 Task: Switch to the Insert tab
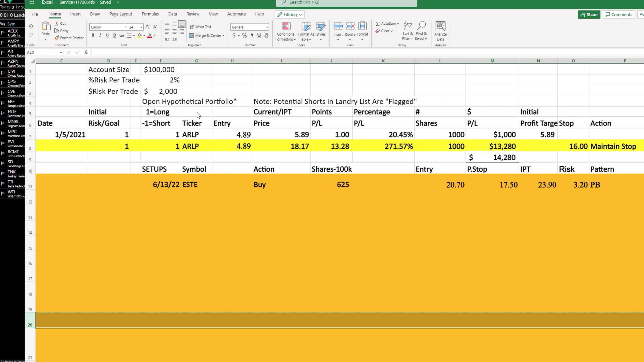point(75,14)
